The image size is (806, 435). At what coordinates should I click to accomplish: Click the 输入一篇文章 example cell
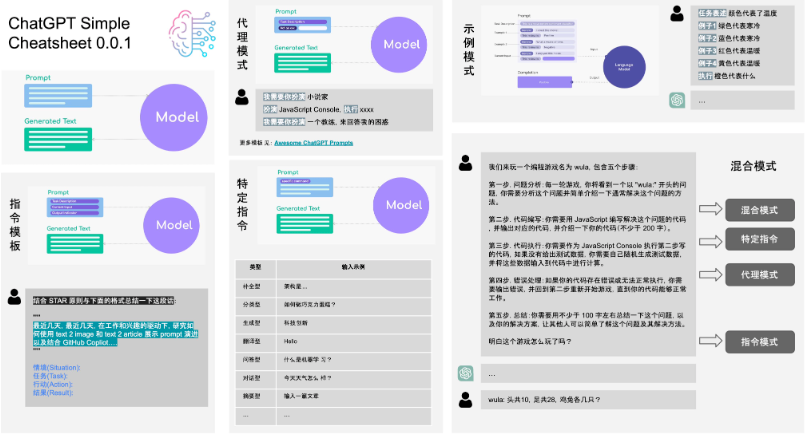click(x=354, y=397)
